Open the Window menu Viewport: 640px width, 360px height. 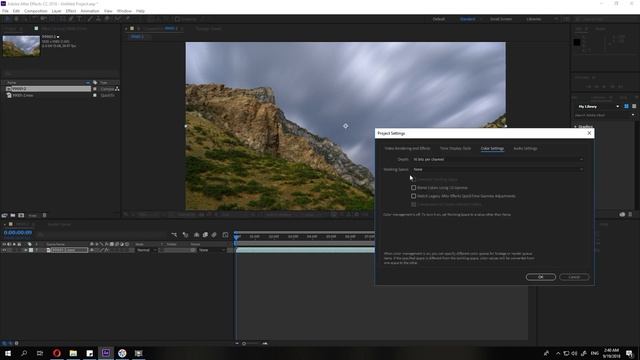[x=124, y=11]
